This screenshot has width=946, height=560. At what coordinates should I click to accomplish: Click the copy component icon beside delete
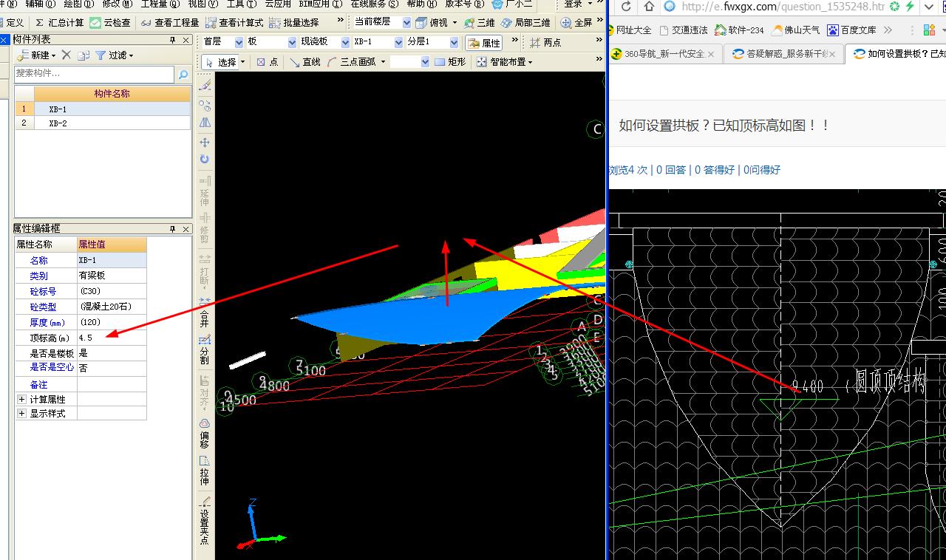click(84, 55)
